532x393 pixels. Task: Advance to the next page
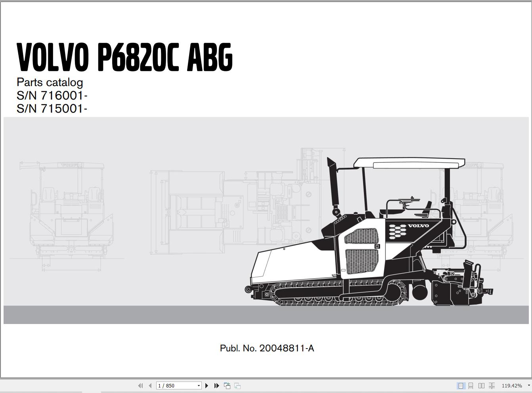[207, 385]
